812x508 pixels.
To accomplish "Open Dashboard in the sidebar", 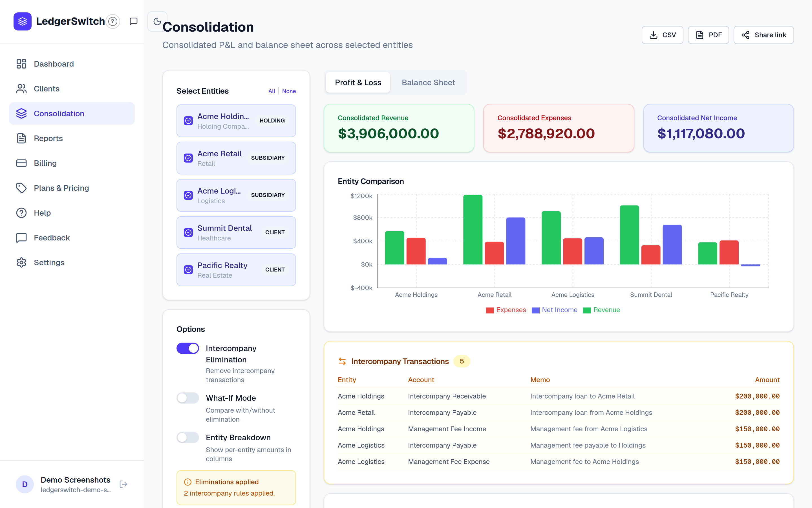I will (72, 64).
